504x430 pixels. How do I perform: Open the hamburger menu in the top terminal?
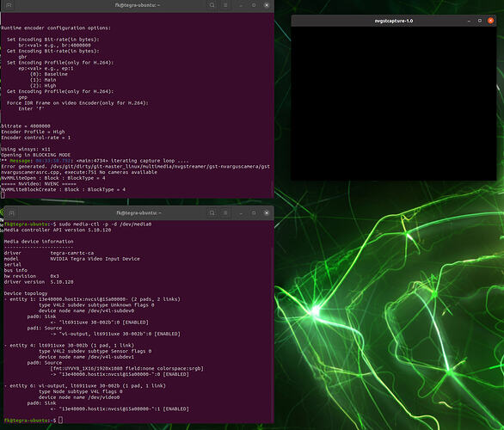pyautogui.click(x=225, y=5)
